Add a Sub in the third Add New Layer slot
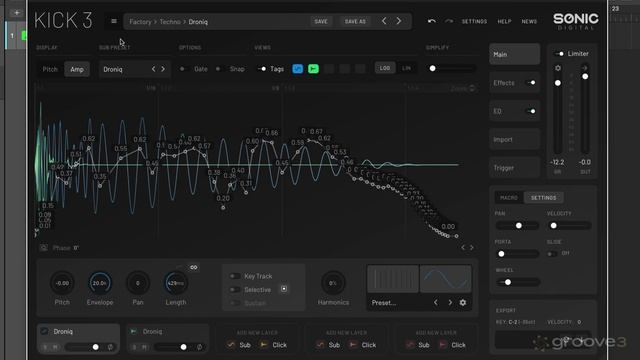The width and height of the screenshot is (640, 360). tap(418, 345)
